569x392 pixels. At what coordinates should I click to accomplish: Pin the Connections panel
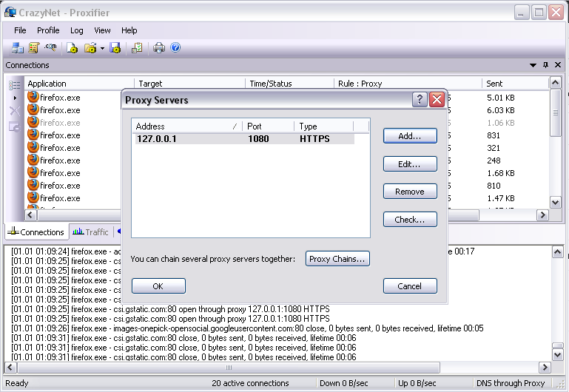tap(545, 65)
